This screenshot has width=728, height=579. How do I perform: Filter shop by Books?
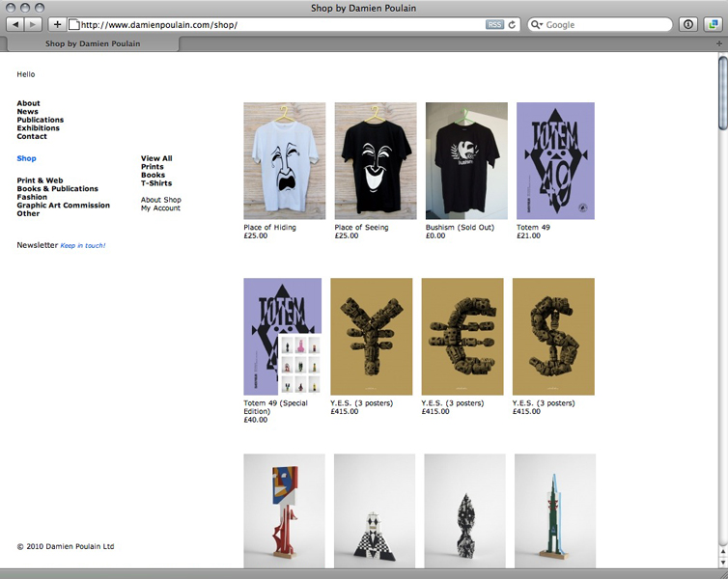pos(153,175)
